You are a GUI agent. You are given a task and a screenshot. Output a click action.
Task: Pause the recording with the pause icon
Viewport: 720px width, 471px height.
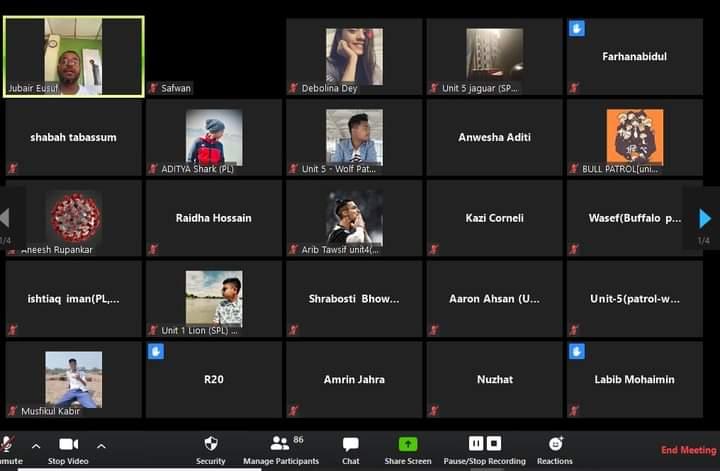[476, 443]
